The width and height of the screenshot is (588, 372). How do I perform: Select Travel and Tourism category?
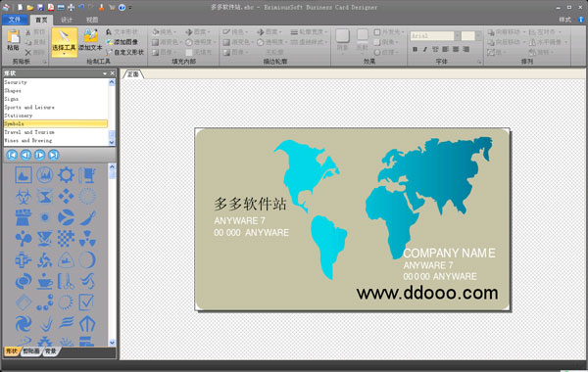click(x=56, y=132)
